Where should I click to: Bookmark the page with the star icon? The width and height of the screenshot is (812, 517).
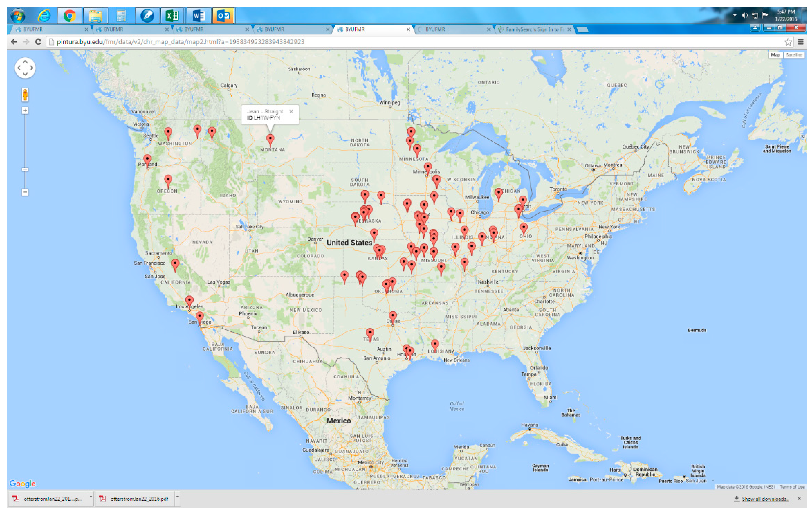788,42
